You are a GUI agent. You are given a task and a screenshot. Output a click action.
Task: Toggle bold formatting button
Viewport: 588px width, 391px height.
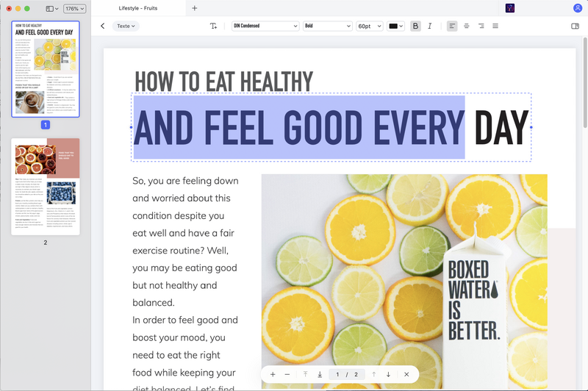click(x=415, y=26)
